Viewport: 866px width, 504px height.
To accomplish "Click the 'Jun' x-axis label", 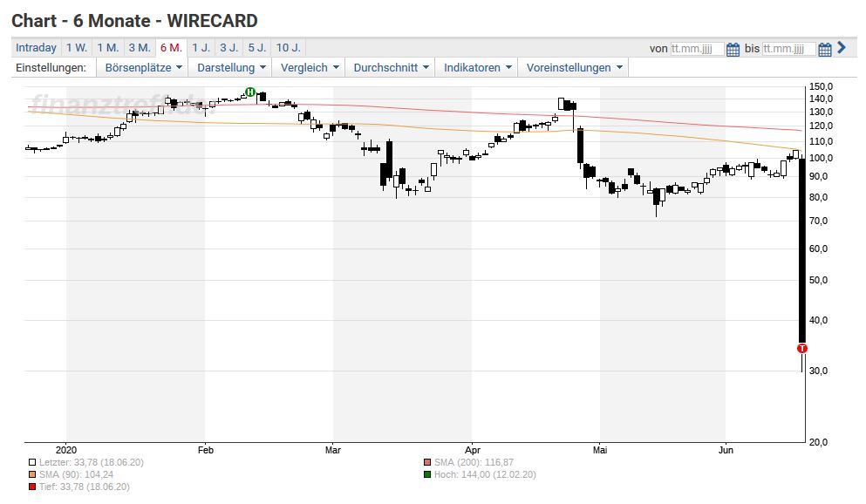I will point(726,450).
